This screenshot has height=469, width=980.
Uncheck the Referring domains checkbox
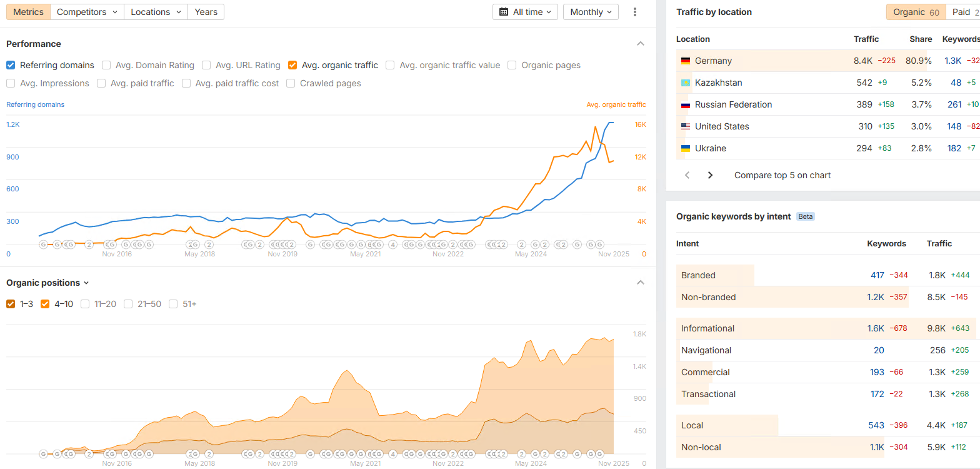point(11,65)
